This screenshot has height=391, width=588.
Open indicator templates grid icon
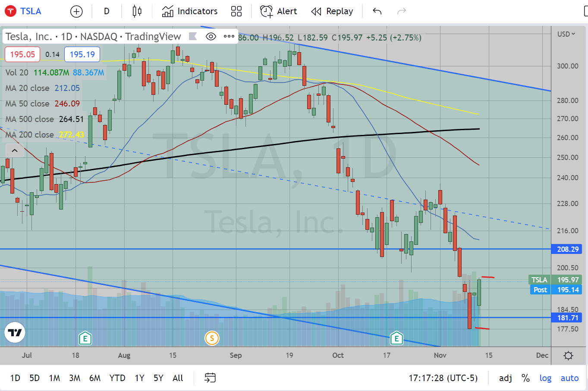click(x=236, y=11)
